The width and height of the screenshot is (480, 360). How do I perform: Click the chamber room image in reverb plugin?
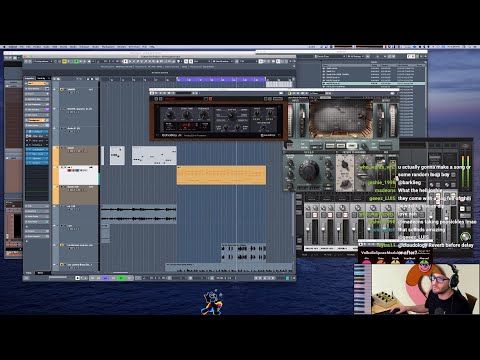pyautogui.click(x=341, y=119)
